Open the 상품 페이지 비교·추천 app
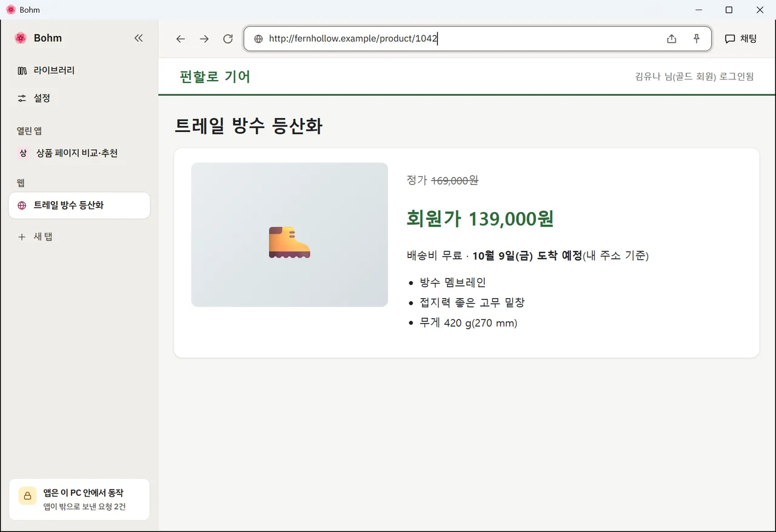 [79, 153]
